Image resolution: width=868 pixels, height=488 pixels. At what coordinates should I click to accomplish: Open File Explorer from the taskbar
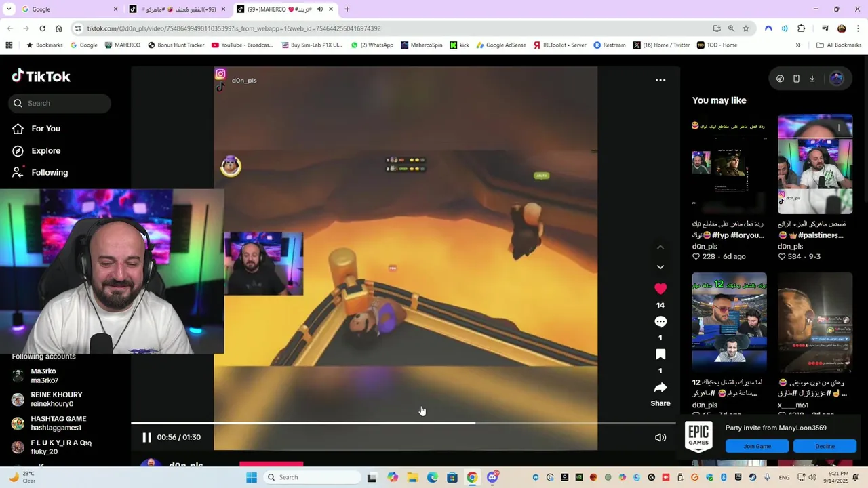point(412,477)
